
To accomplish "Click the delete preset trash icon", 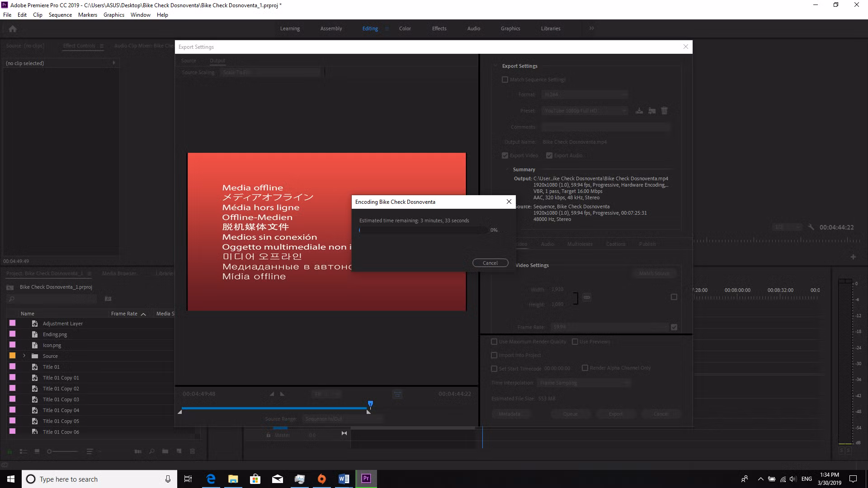I will [x=664, y=111].
